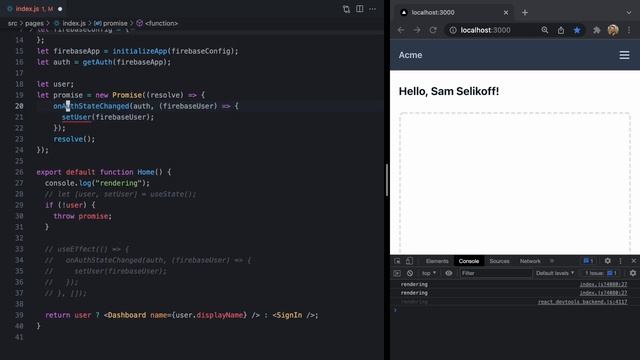This screenshot has height=360, width=640.
Task: Open DevTools customize vertical dots menu
Action: (620, 261)
